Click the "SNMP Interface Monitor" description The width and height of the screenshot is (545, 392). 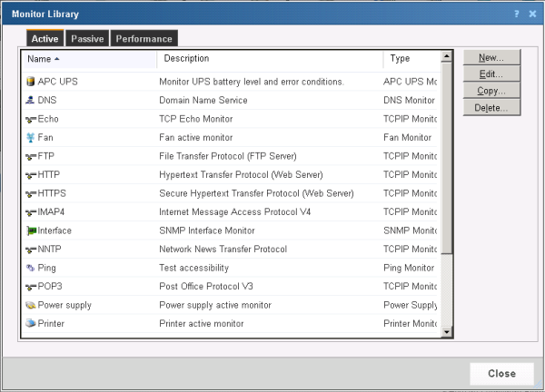[x=207, y=230]
